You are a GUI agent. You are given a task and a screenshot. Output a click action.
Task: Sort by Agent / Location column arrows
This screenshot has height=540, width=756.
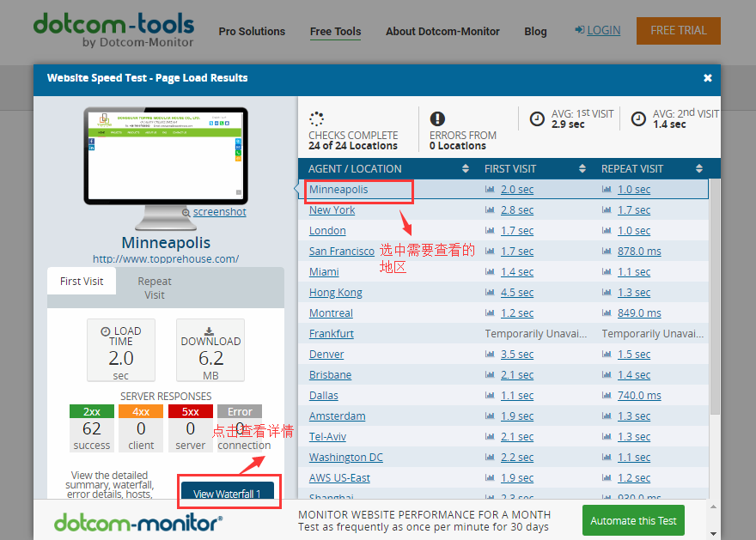click(464, 169)
